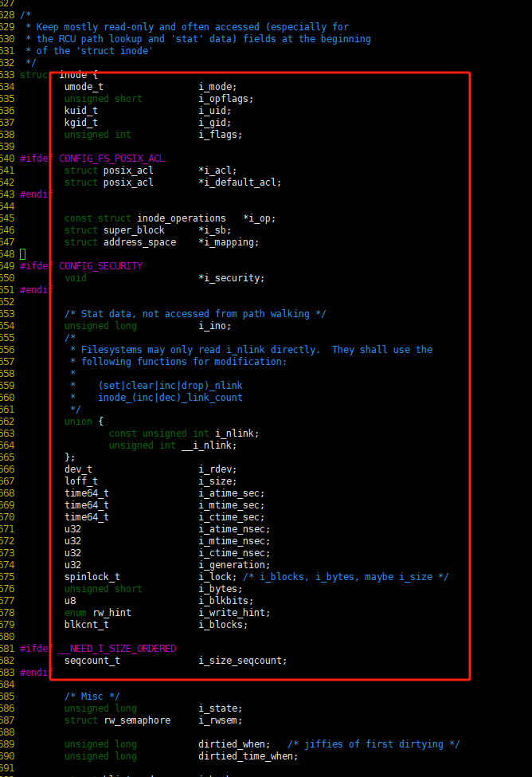
Task: Click the i_mtime_sec field
Action: [229, 505]
